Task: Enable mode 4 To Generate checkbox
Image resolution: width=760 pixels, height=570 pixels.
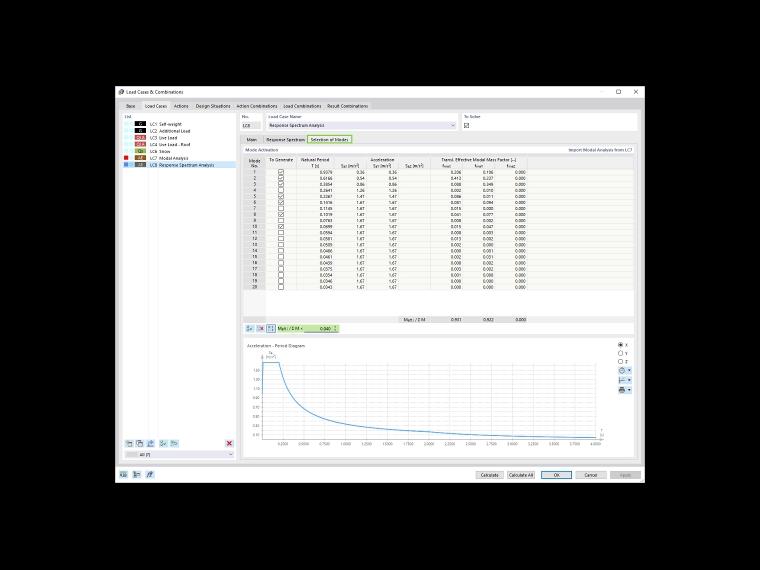Action: (281, 190)
